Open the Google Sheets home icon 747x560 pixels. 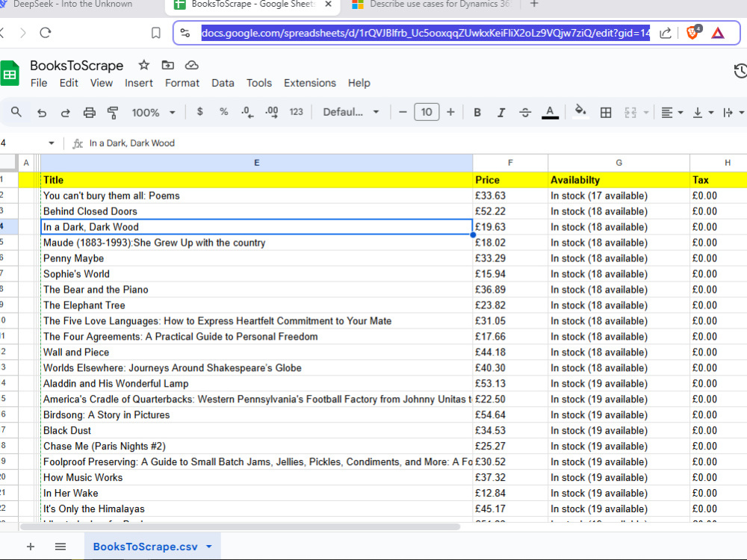9,73
